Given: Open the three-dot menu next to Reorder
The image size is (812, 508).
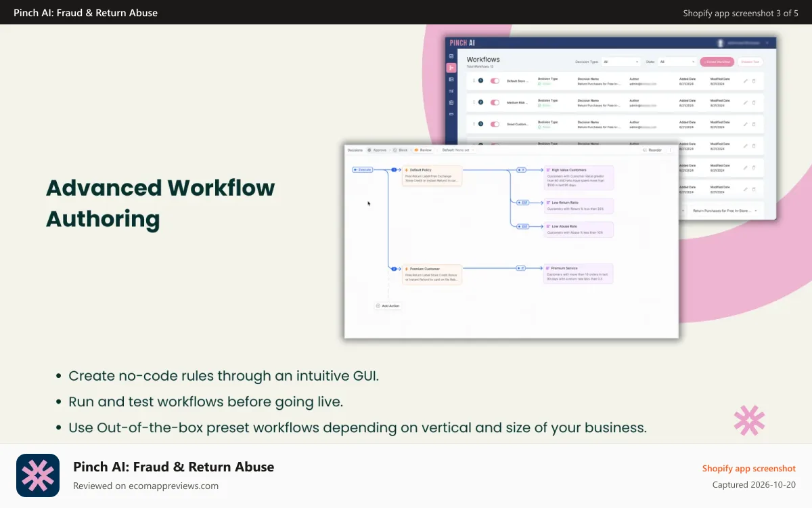Looking at the screenshot, I should (x=671, y=150).
